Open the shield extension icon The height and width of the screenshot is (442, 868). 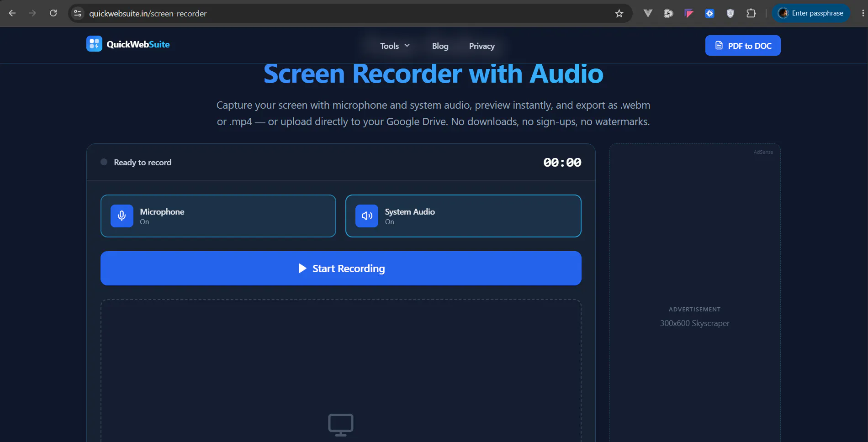pos(730,13)
